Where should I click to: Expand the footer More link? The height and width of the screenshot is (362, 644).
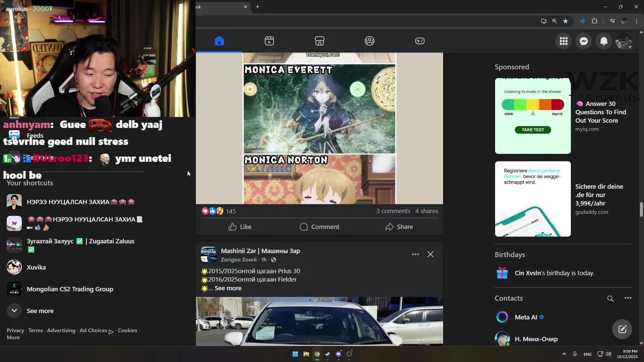tap(13, 337)
